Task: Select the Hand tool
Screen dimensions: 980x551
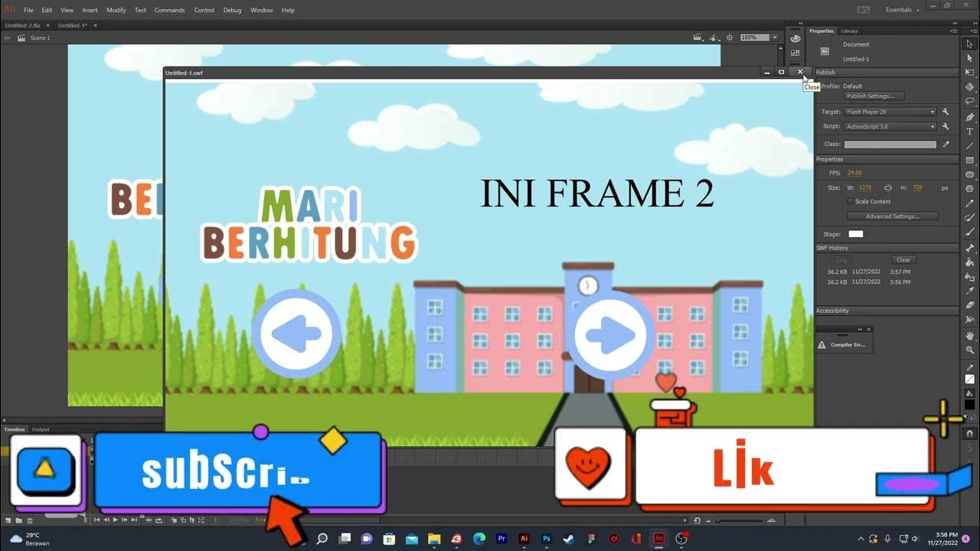Action: pyautogui.click(x=970, y=335)
